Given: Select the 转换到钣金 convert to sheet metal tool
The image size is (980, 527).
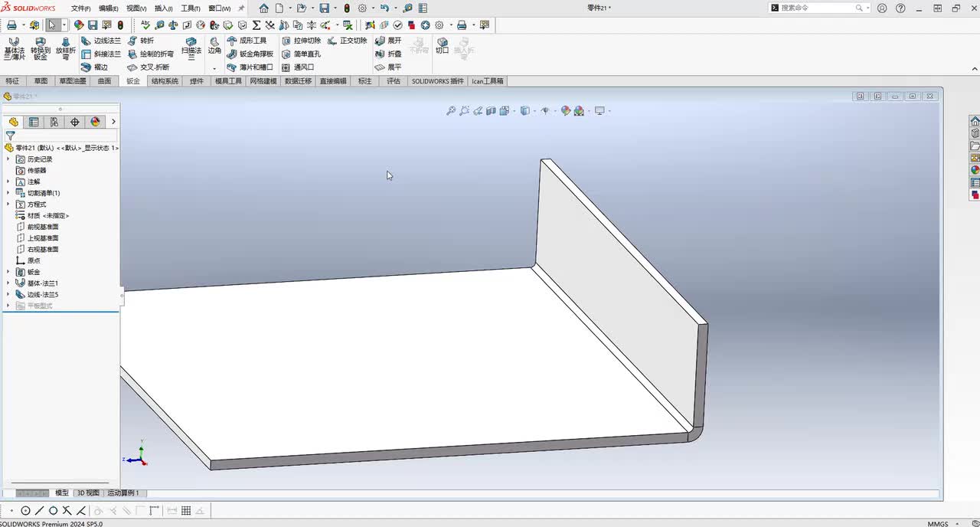Looking at the screenshot, I should tap(40, 48).
